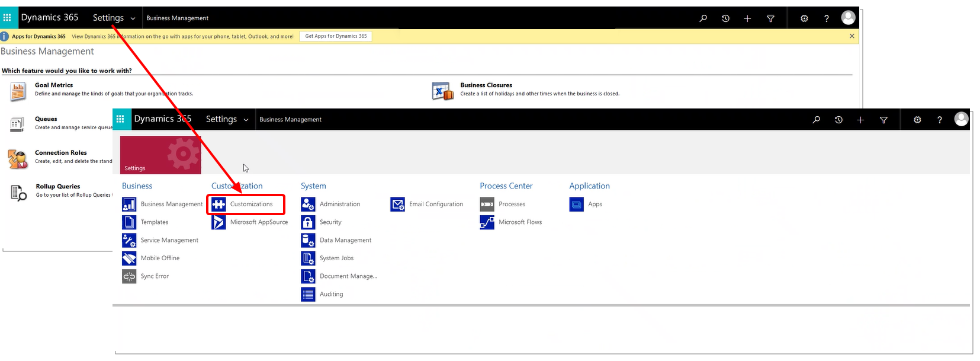Expand the Settings chevron in front window
The width and height of the screenshot is (980, 361).
tap(246, 120)
